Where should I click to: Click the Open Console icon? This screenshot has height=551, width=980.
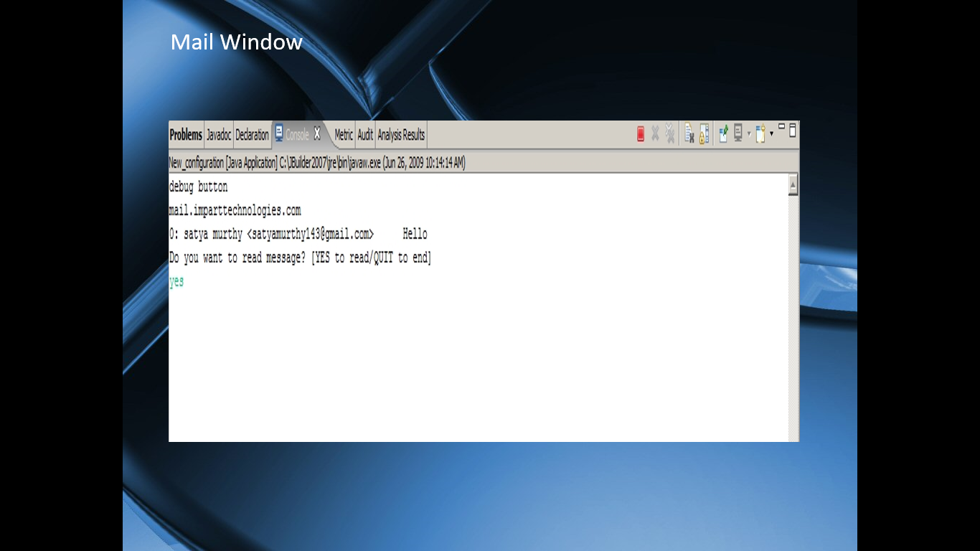coord(760,133)
